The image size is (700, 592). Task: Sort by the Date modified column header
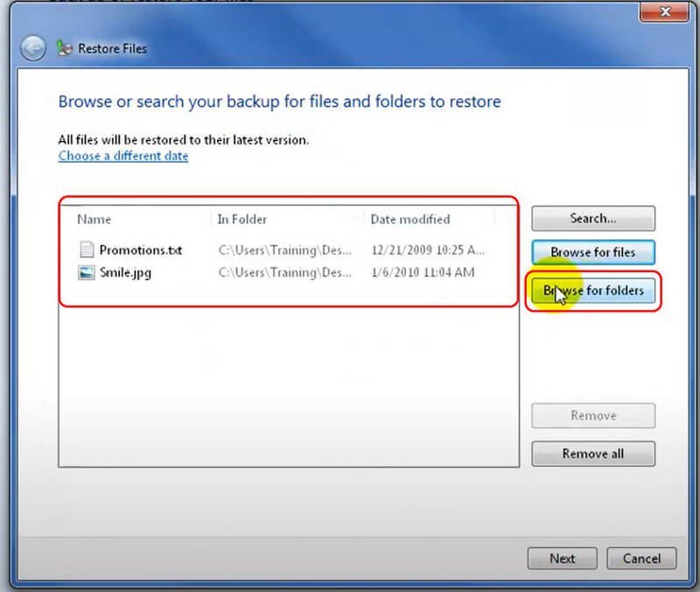coord(409,219)
